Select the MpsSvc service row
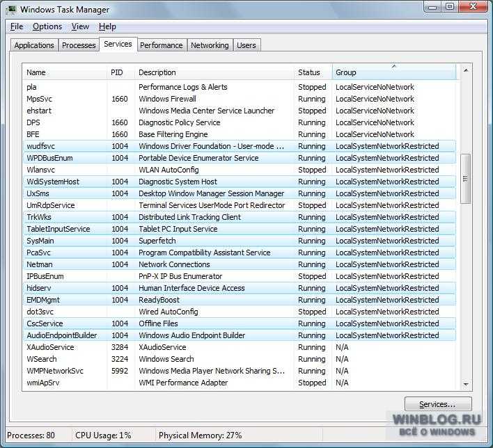This screenshot has width=493, height=448. (239, 99)
